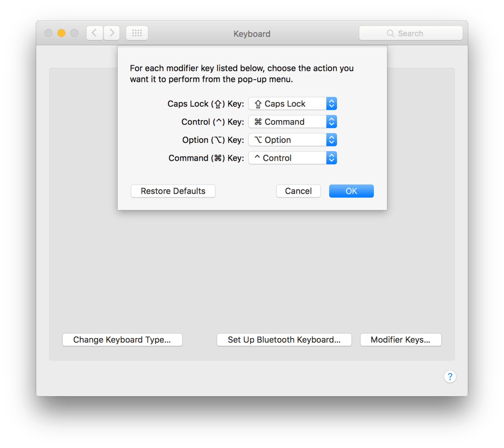Click inside the Search field

(417, 33)
